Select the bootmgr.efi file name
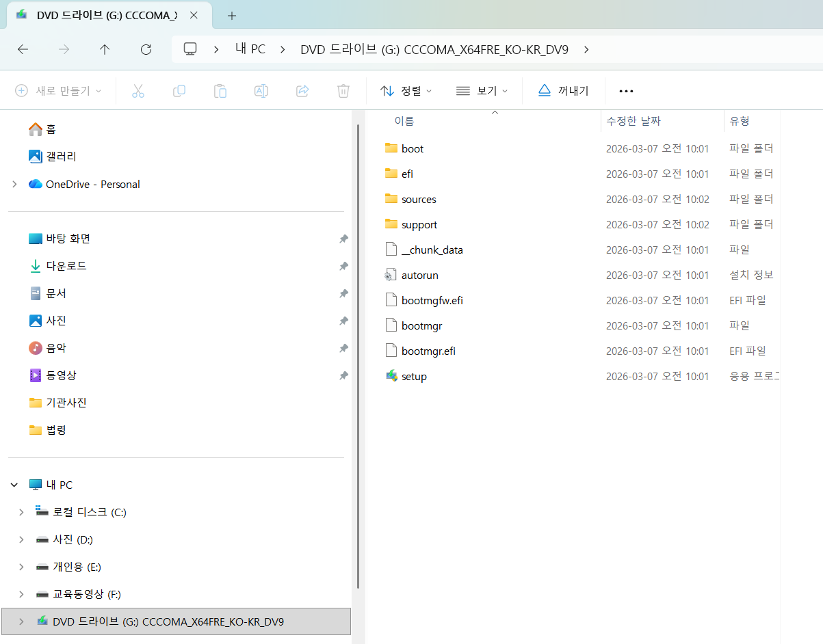This screenshot has height=644, width=823. (x=428, y=351)
